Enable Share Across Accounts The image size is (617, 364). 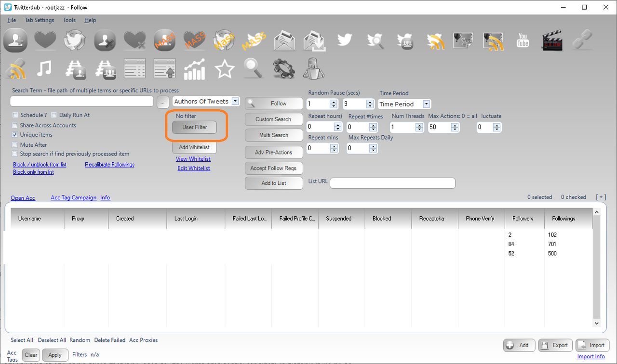[x=15, y=125]
